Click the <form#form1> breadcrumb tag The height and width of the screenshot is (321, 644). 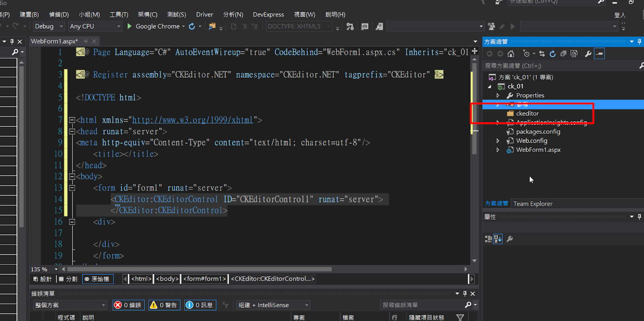[204, 279]
